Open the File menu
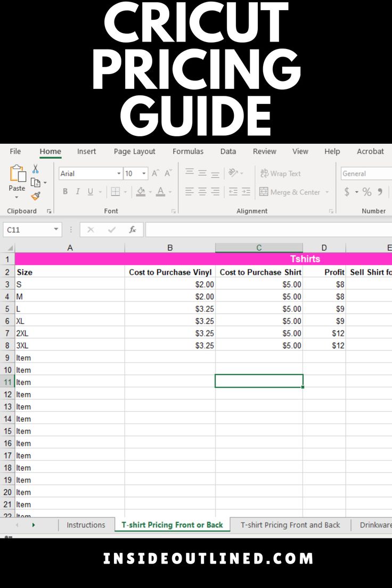 pyautogui.click(x=15, y=151)
